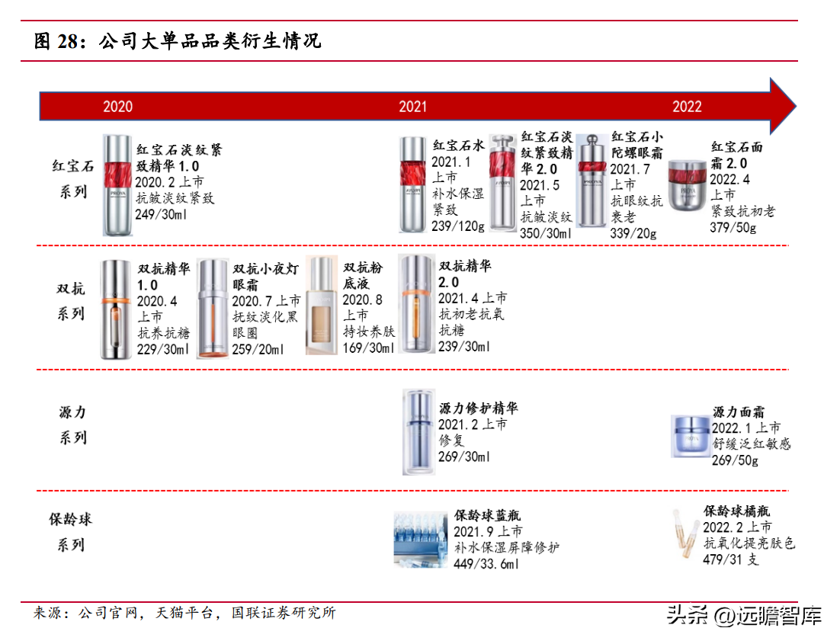Click the price text 169/30ml

click(369, 348)
